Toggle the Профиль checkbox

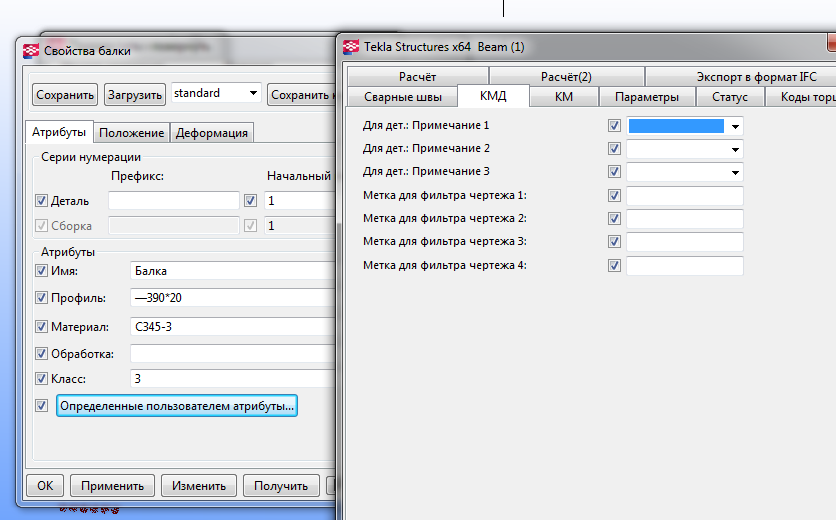pyautogui.click(x=42, y=297)
